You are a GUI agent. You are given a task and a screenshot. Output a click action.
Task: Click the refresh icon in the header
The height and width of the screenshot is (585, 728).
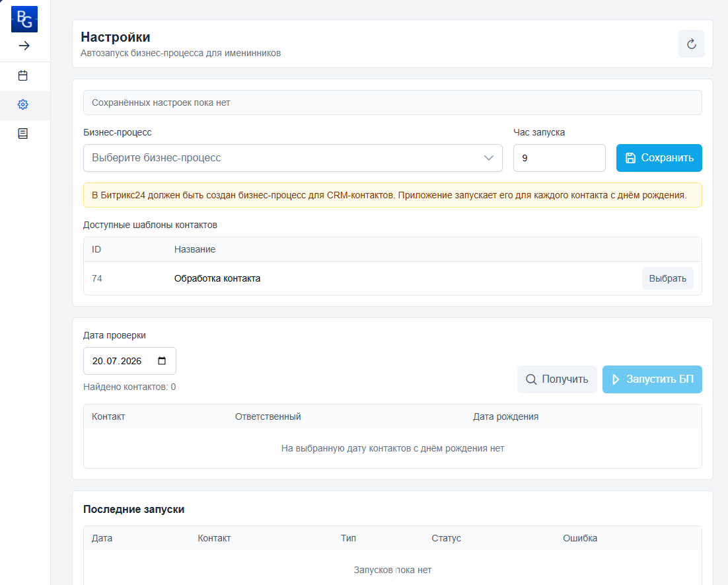pos(691,44)
